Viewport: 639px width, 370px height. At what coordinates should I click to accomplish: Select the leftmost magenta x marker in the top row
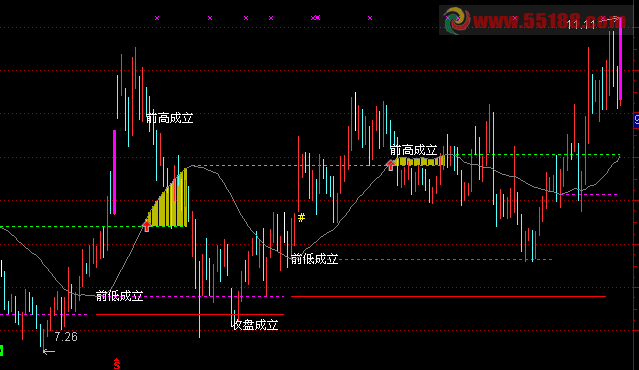157,18
